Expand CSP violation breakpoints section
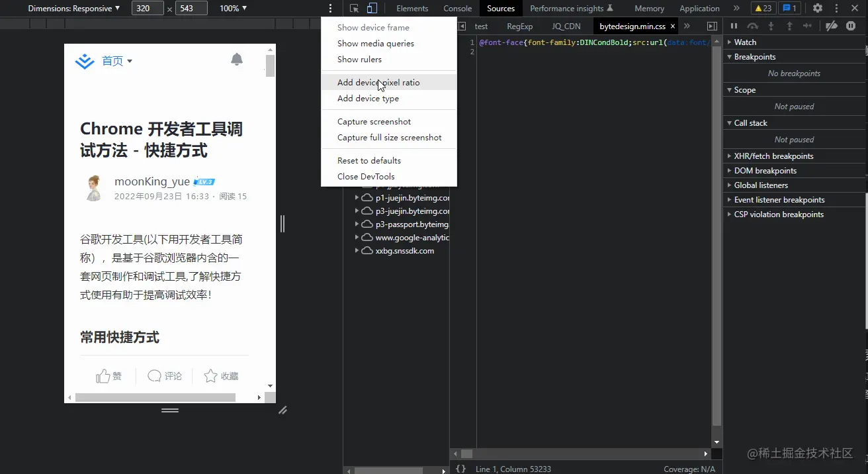 point(794,214)
